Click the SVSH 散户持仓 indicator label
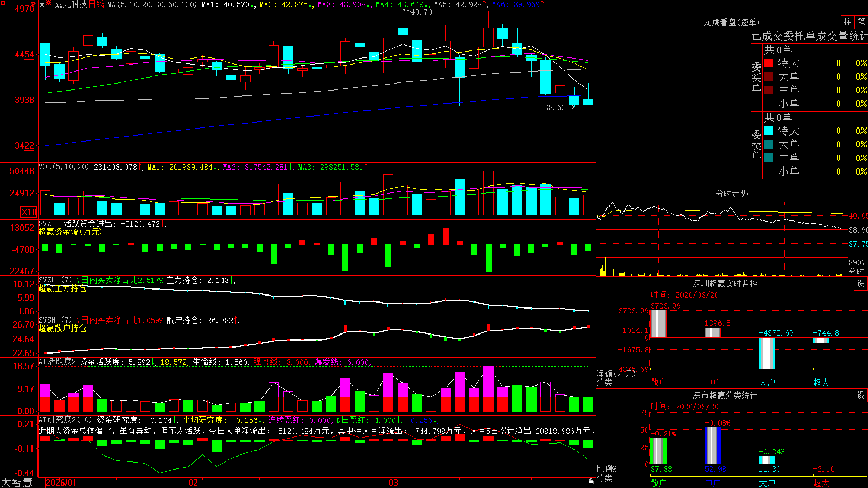Image resolution: width=868 pixels, height=488 pixels. 54,320
